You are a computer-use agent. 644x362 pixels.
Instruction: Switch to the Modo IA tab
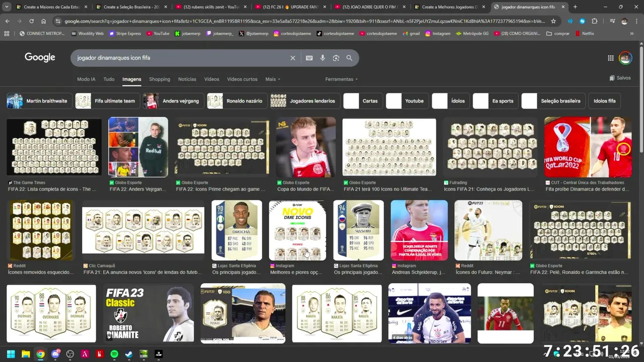(86, 79)
